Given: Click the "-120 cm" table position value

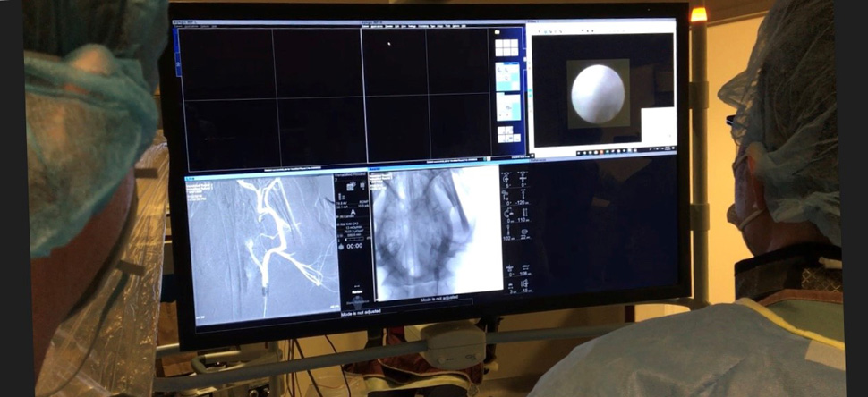Looking at the screenshot, I should click(522, 204).
